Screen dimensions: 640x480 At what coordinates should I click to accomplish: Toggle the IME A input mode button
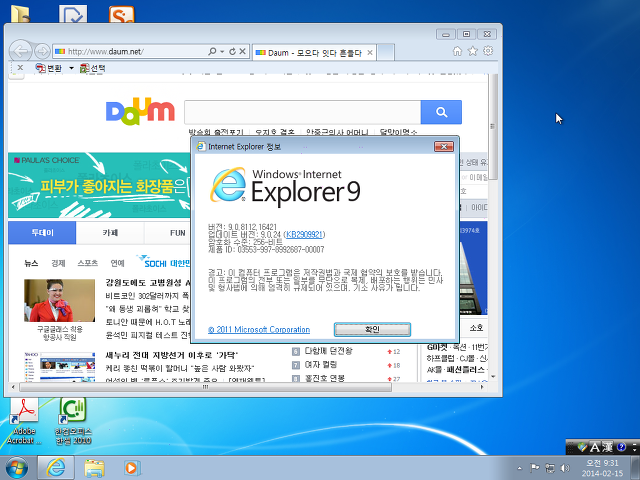pyautogui.click(x=595, y=447)
